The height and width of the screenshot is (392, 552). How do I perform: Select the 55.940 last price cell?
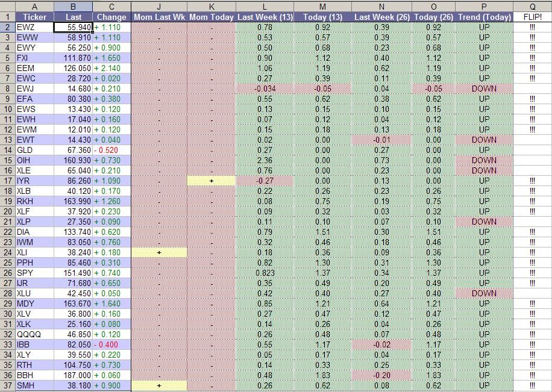click(x=74, y=27)
